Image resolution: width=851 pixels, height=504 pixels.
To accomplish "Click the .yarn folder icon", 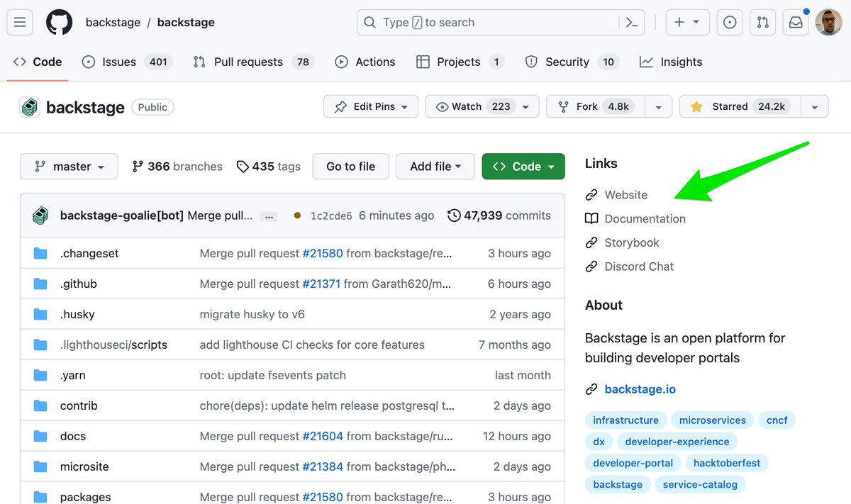I will [40, 375].
